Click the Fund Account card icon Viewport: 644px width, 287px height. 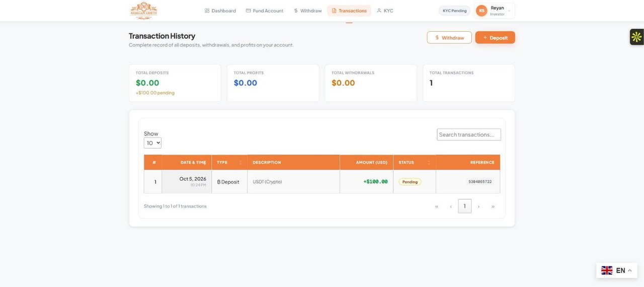pyautogui.click(x=248, y=11)
